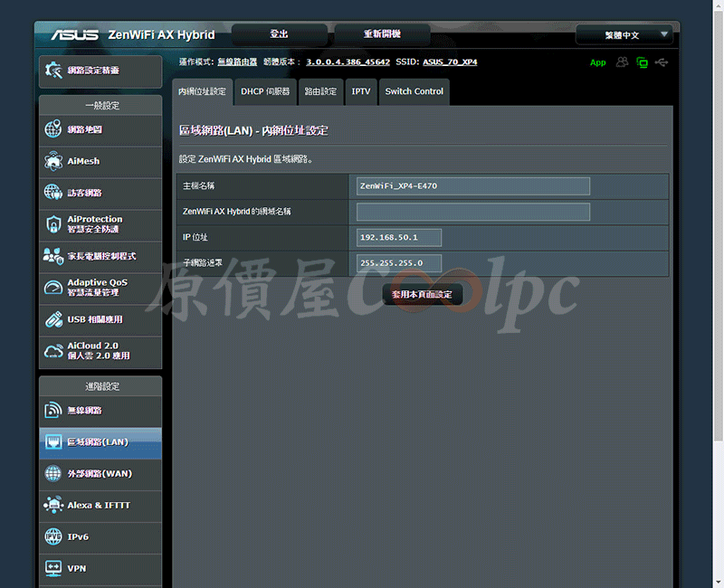Click the 套用本頁面設定 apply button
Screen dimensions: 724x588
coord(422,295)
